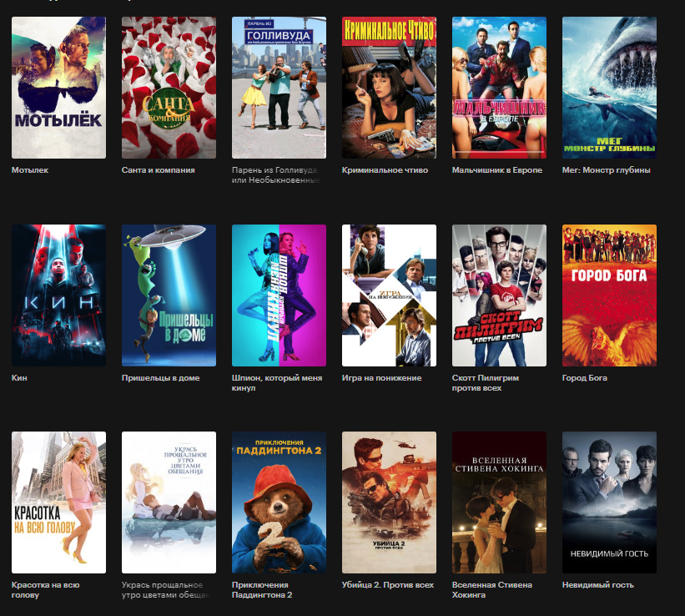This screenshot has width=685, height=616.
Task: Choose the Мальчишник в Европе poster
Action: (499, 88)
